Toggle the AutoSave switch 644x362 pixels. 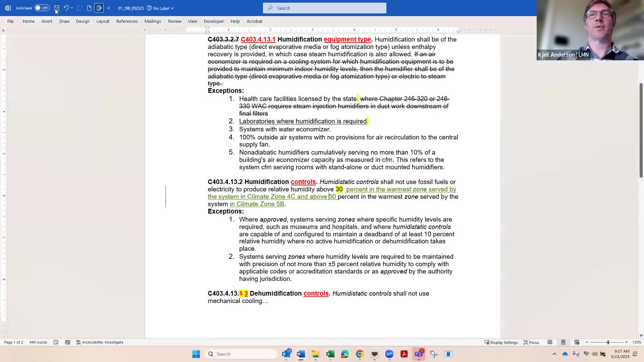click(x=42, y=8)
